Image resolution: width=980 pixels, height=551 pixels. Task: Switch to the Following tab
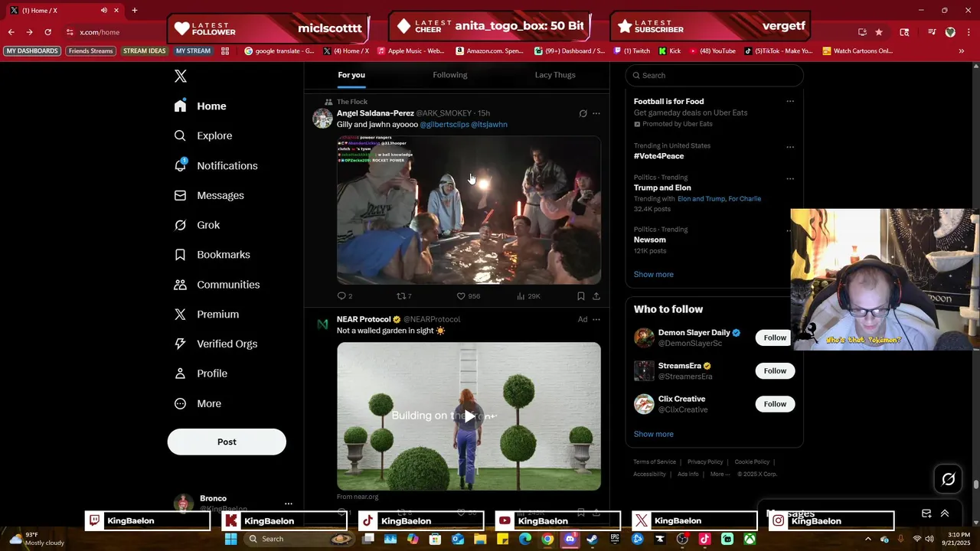point(450,75)
